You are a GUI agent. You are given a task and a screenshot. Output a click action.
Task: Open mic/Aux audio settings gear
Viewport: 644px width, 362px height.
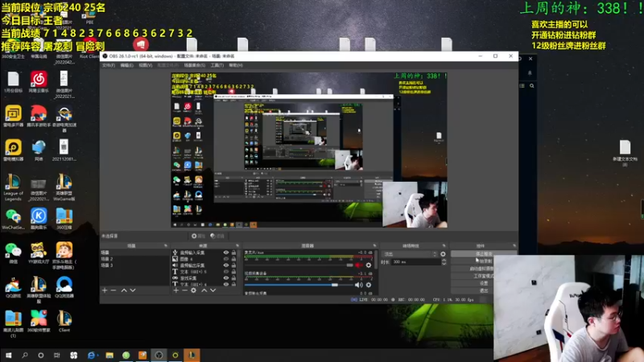(369, 265)
